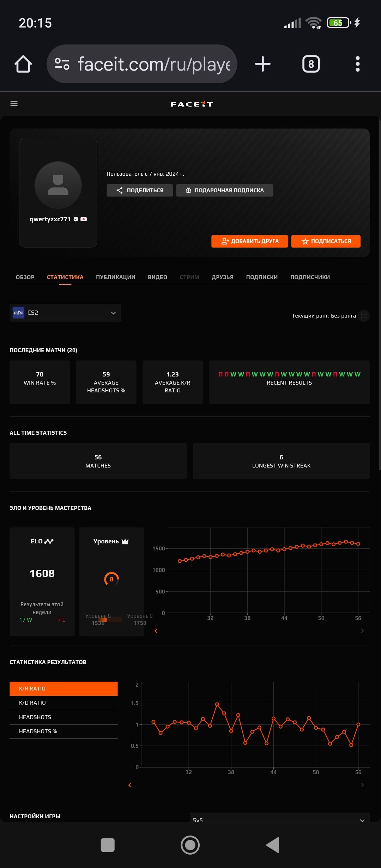Select the K/D RATIO chart option
Image resolution: width=381 pixels, height=868 pixels.
point(64,703)
